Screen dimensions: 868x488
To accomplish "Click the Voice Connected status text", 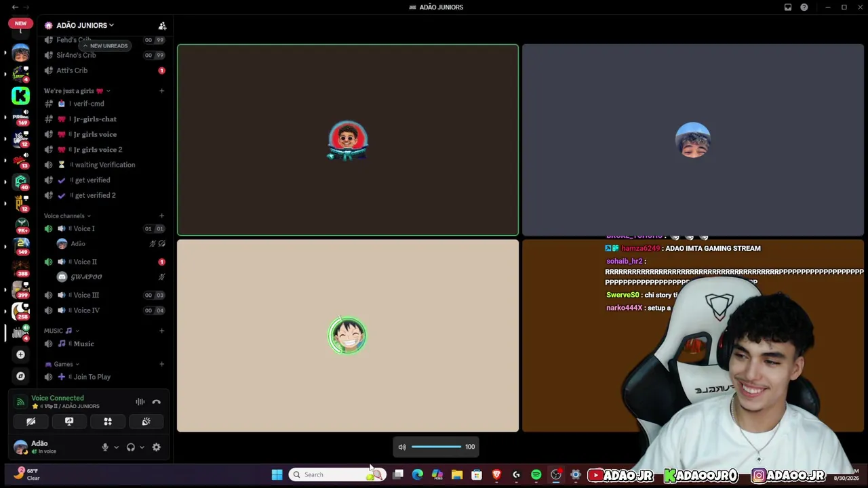I will (58, 398).
